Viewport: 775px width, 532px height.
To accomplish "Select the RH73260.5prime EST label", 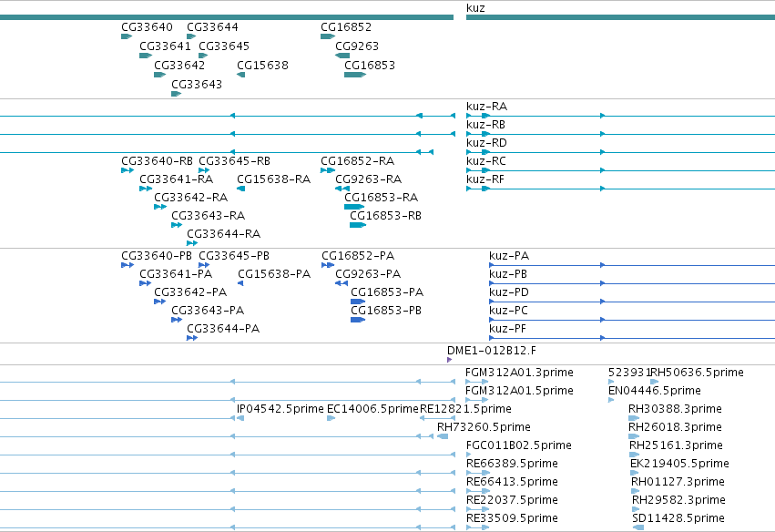I will tap(484, 427).
